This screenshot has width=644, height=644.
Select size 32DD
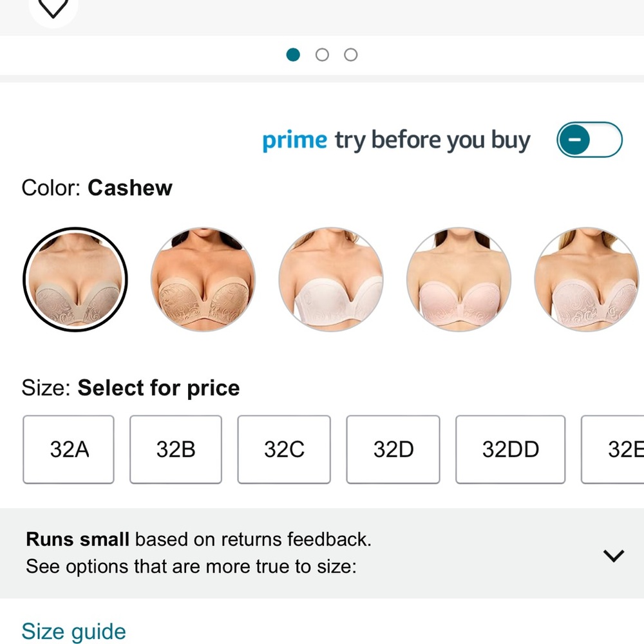[511, 450]
